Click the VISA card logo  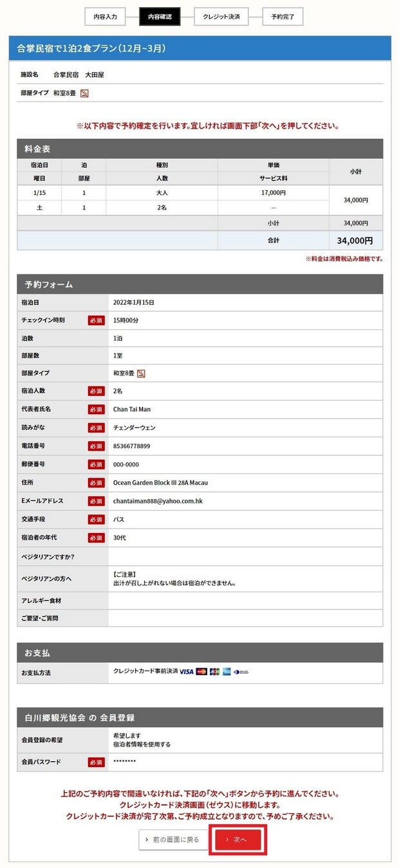[187, 672]
